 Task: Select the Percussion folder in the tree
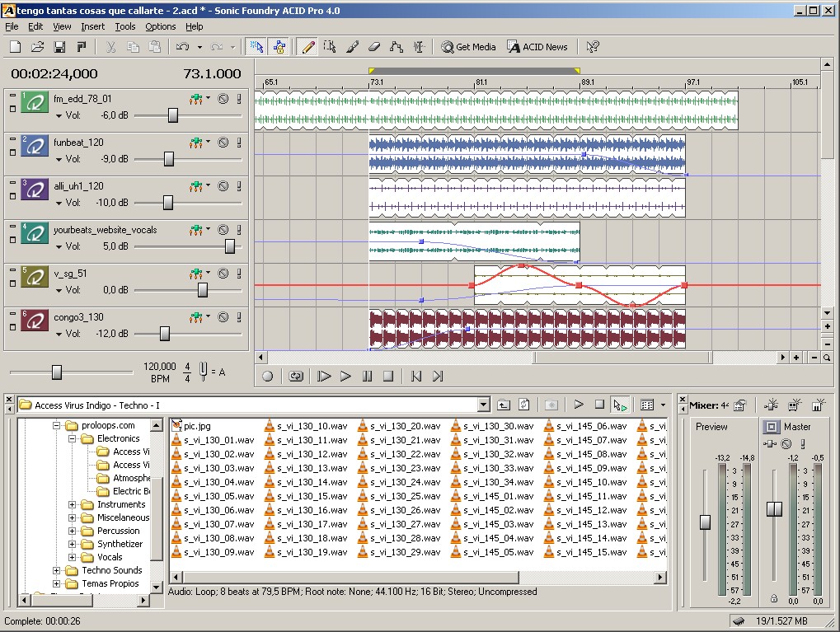(x=118, y=531)
